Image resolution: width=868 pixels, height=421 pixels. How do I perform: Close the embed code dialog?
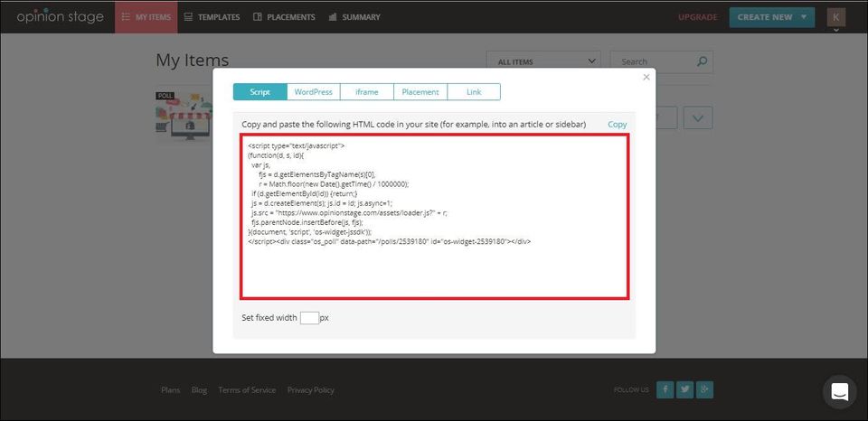646,78
